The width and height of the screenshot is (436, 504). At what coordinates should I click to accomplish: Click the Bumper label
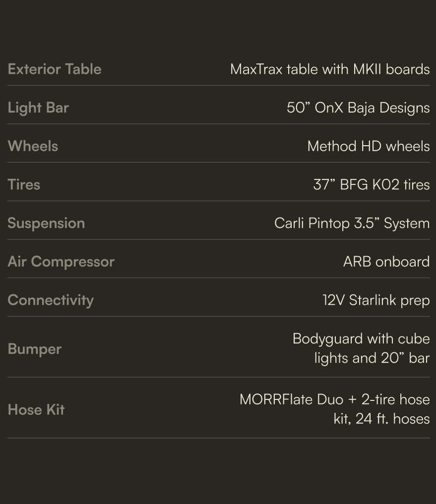click(35, 349)
